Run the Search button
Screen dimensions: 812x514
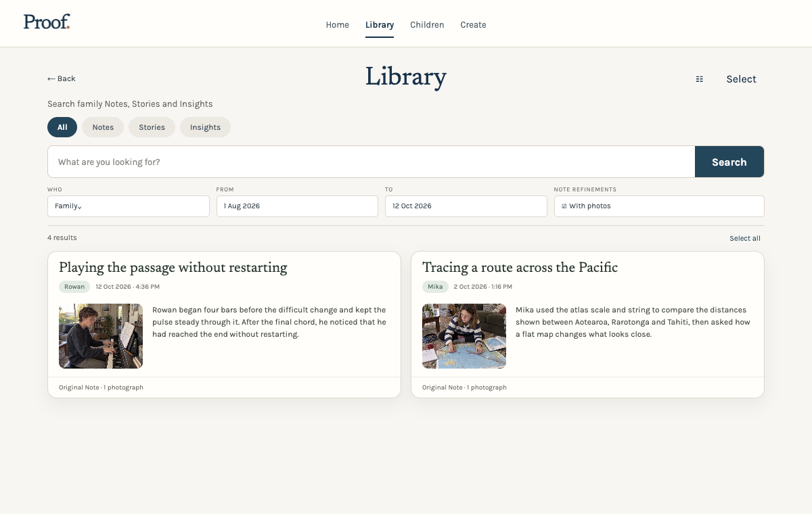[729, 162]
